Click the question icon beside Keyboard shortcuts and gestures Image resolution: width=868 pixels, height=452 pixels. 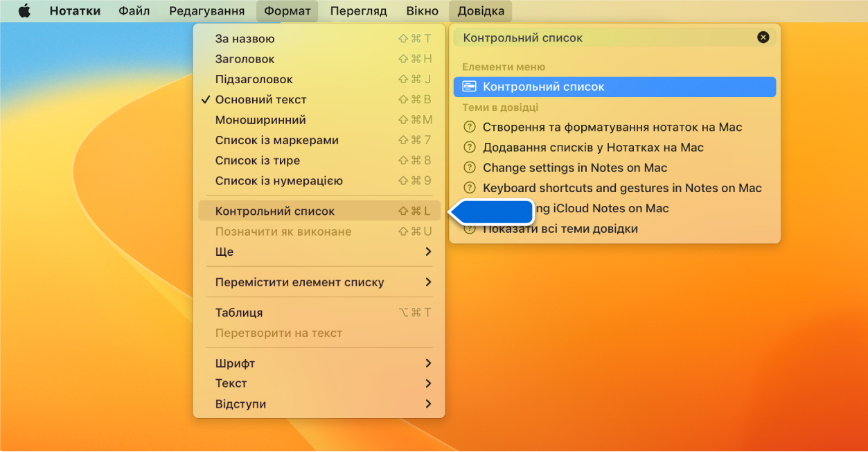click(x=469, y=187)
